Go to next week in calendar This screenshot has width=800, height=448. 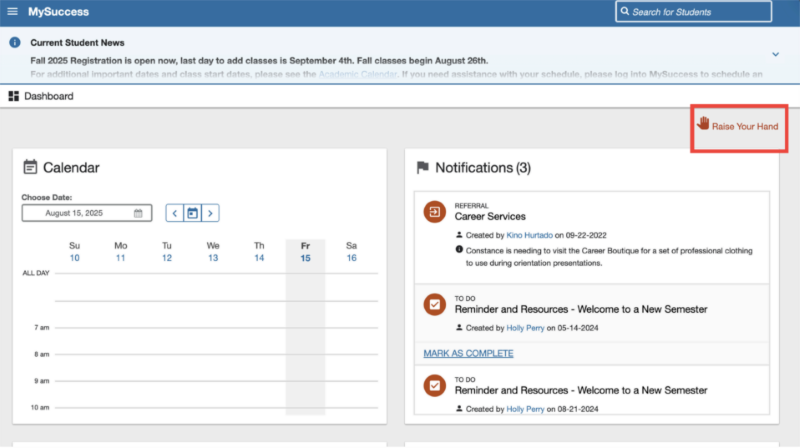coord(210,213)
